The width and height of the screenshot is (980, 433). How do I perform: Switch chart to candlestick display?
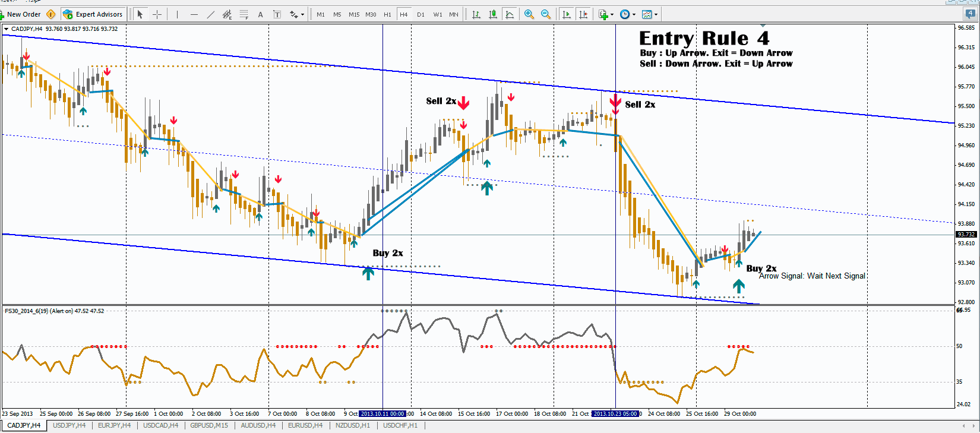pyautogui.click(x=492, y=14)
